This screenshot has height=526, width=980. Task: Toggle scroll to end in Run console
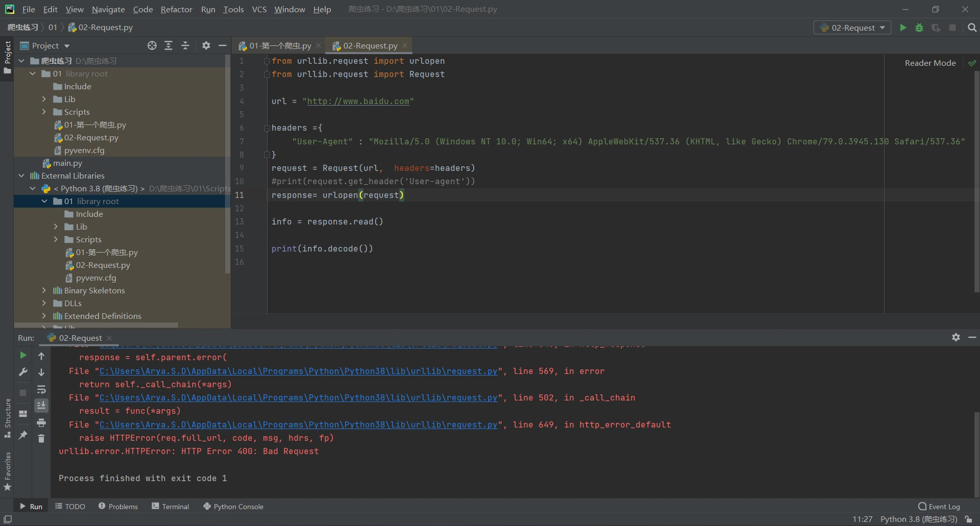pos(41,405)
